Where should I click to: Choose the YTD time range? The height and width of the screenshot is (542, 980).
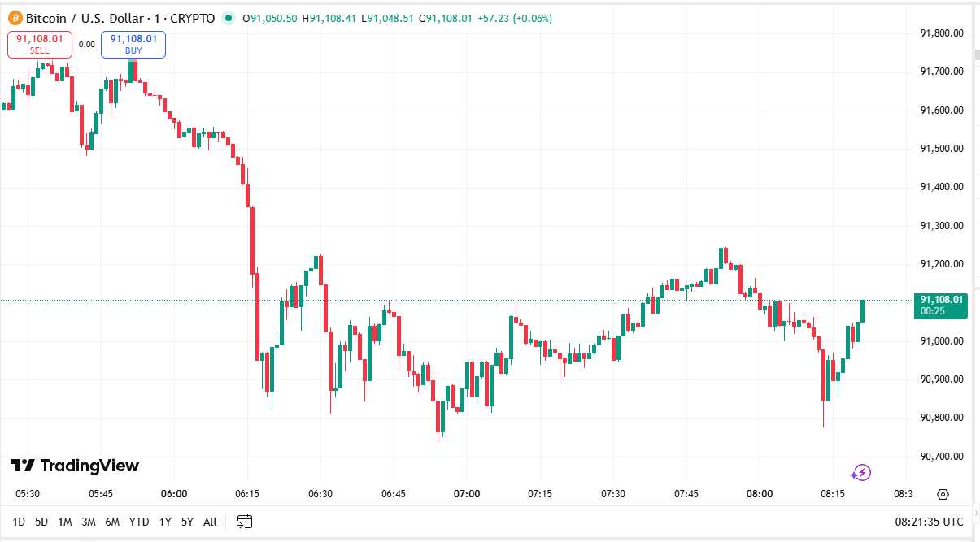click(x=139, y=522)
